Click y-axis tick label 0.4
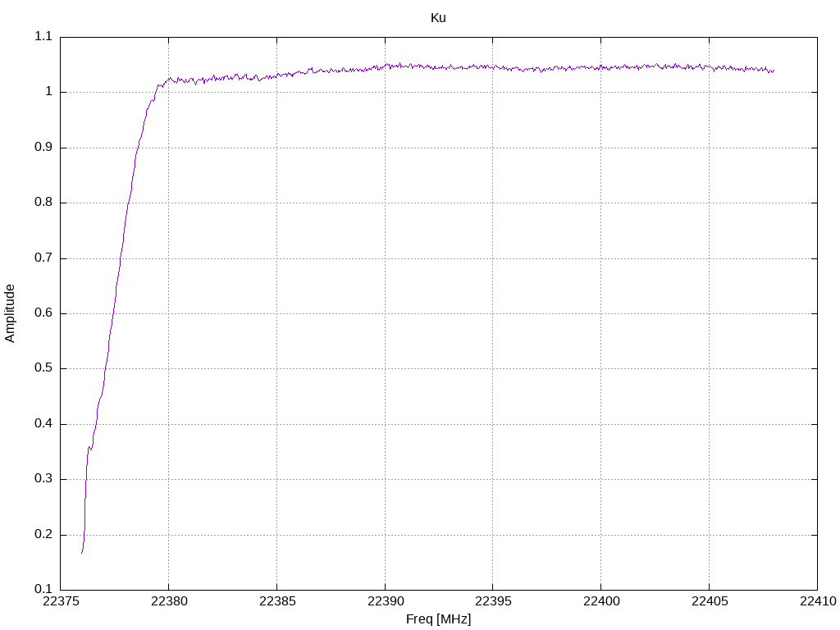Image resolution: width=840 pixels, height=630 pixels. click(43, 424)
